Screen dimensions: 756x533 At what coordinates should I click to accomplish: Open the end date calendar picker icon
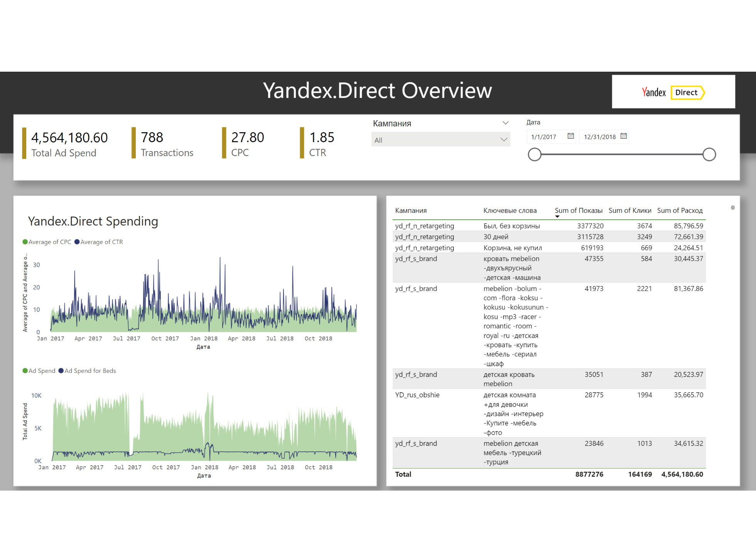click(623, 136)
